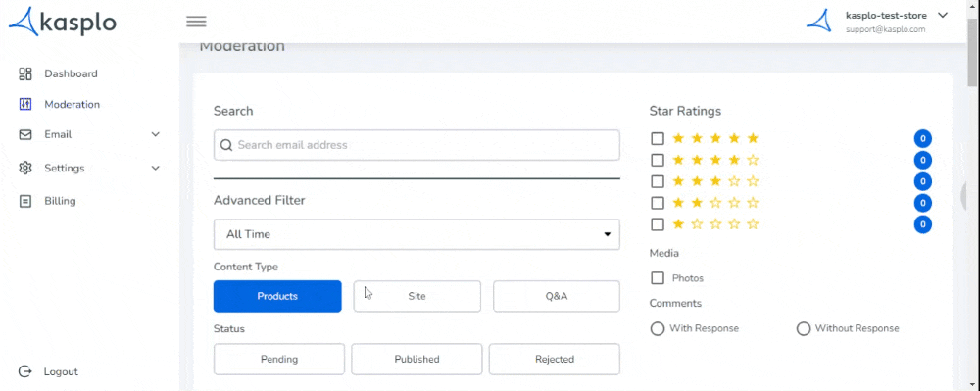Filter by Pending status
This screenshot has width=980, height=391.
[279, 359]
